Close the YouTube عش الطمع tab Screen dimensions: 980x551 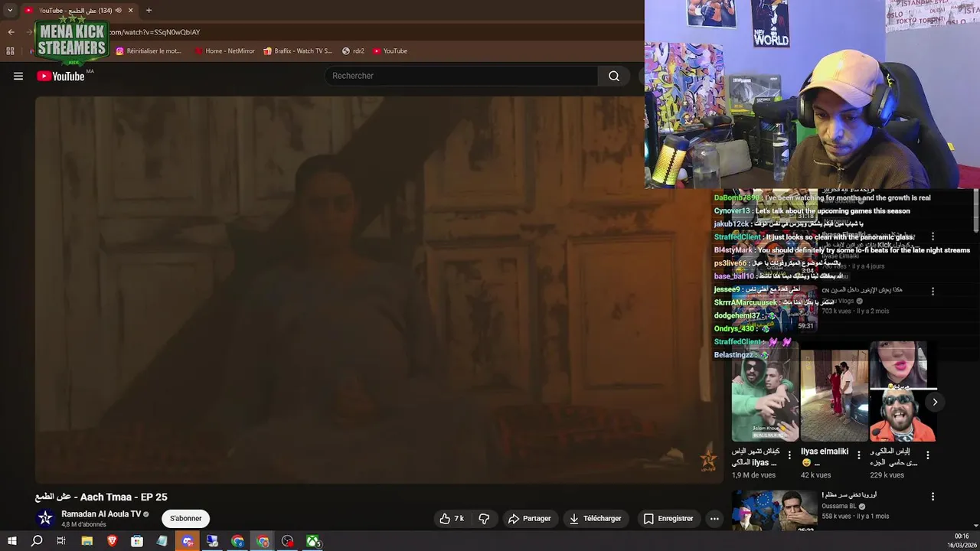coord(130,10)
